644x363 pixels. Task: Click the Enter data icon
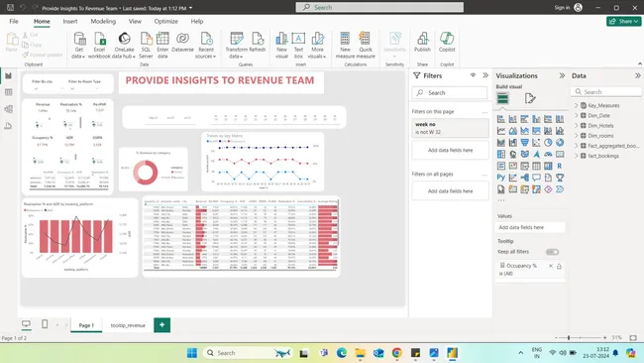[x=162, y=46]
